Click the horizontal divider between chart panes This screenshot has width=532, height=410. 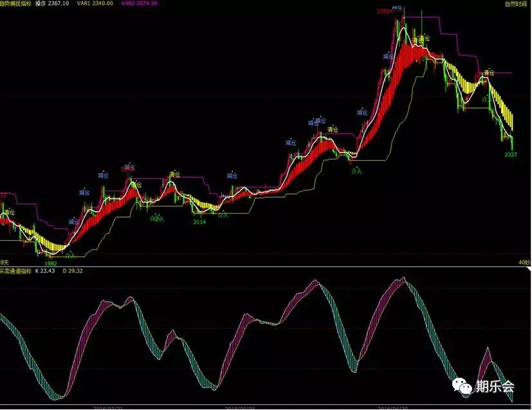click(x=266, y=266)
